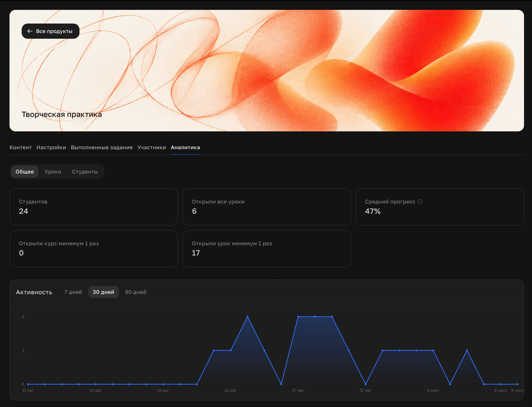Switch to the 'Уроки' analytics segment
Image resolution: width=532 pixels, height=407 pixels.
[x=53, y=172]
